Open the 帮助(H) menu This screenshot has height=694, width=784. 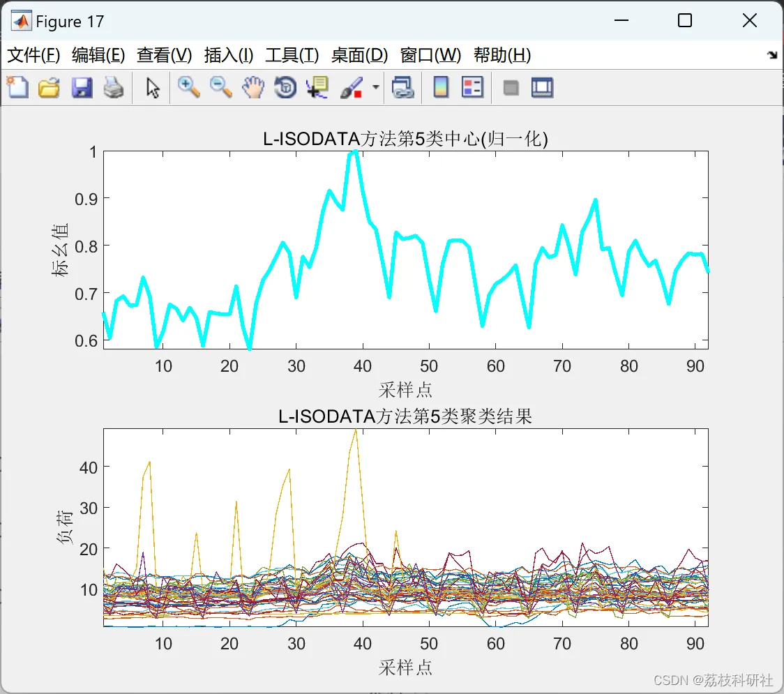tap(502, 55)
